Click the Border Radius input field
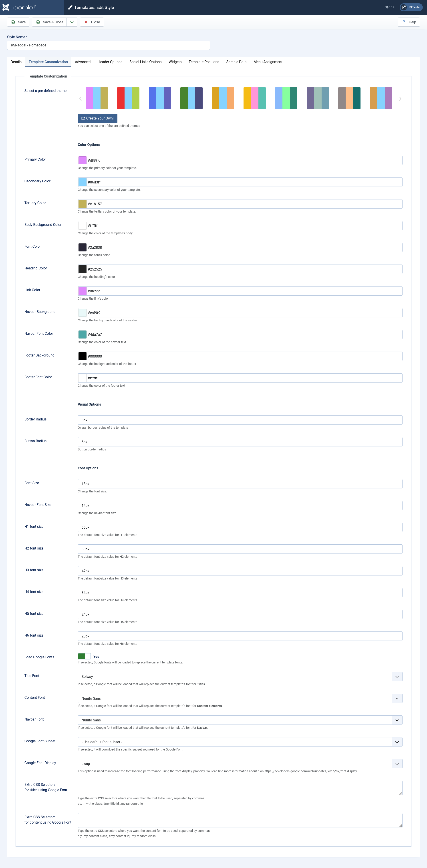The image size is (427, 868). coord(240,420)
